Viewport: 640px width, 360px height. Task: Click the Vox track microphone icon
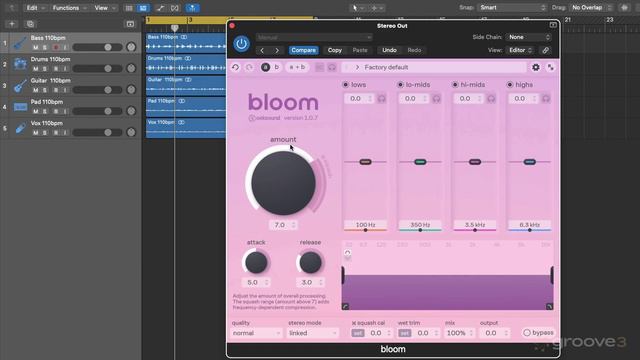20,128
